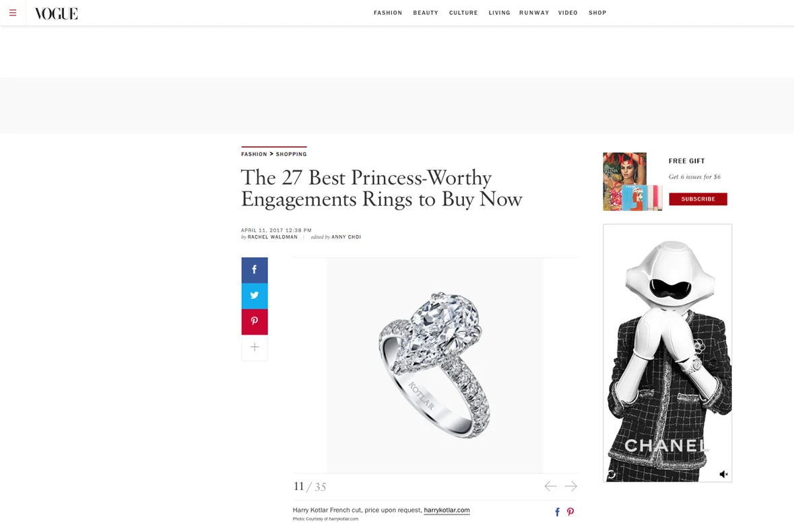This screenshot has width=794, height=532.
Task: Click the red SUBSCRIBE button
Action: tap(698, 199)
